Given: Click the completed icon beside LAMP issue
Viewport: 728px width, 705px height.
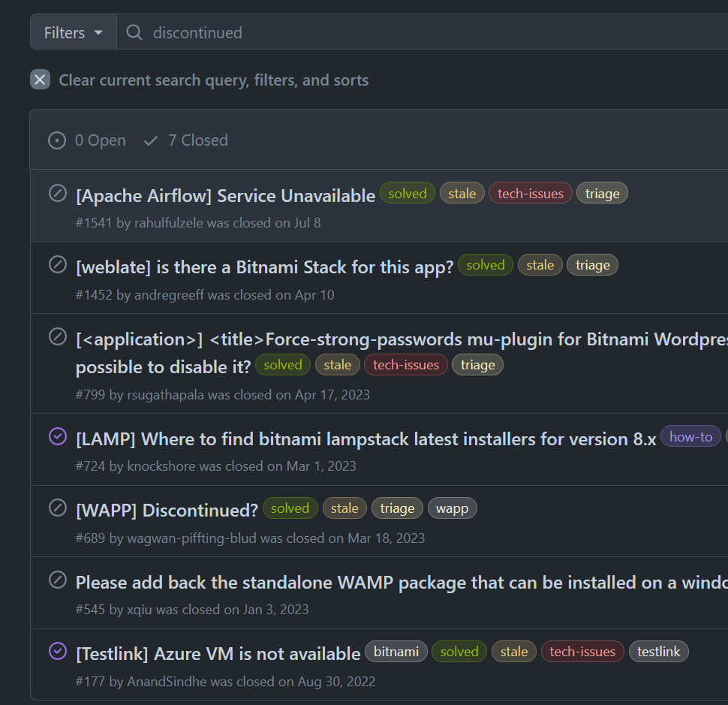Looking at the screenshot, I should coord(58,436).
